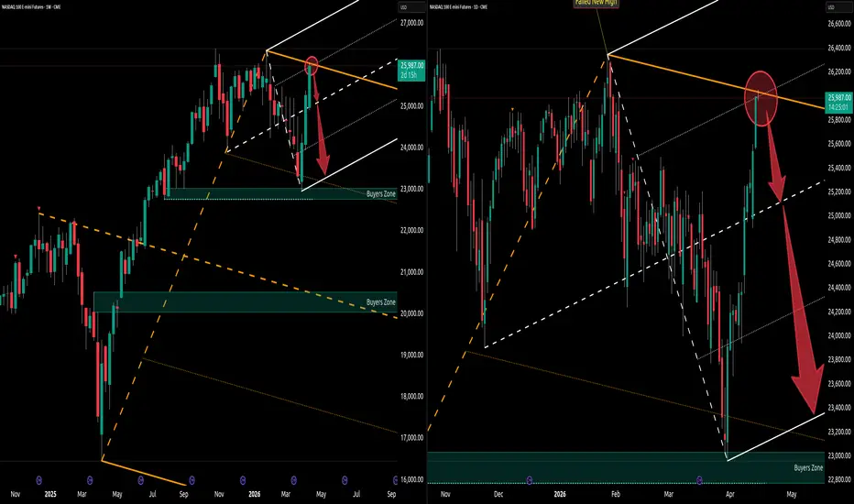Screen dimensions: 854x504
Task: Click 26,600.00 on the daily price axis
Action: point(839,24)
